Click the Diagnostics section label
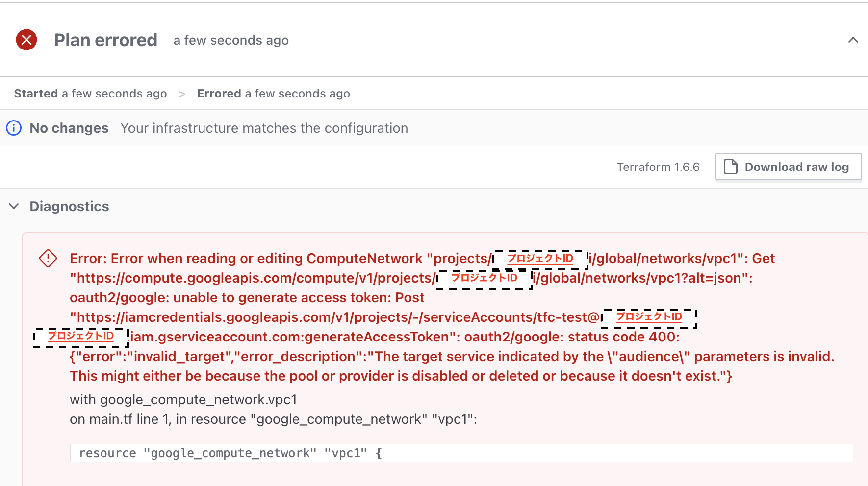This screenshot has height=486, width=868. click(x=70, y=206)
